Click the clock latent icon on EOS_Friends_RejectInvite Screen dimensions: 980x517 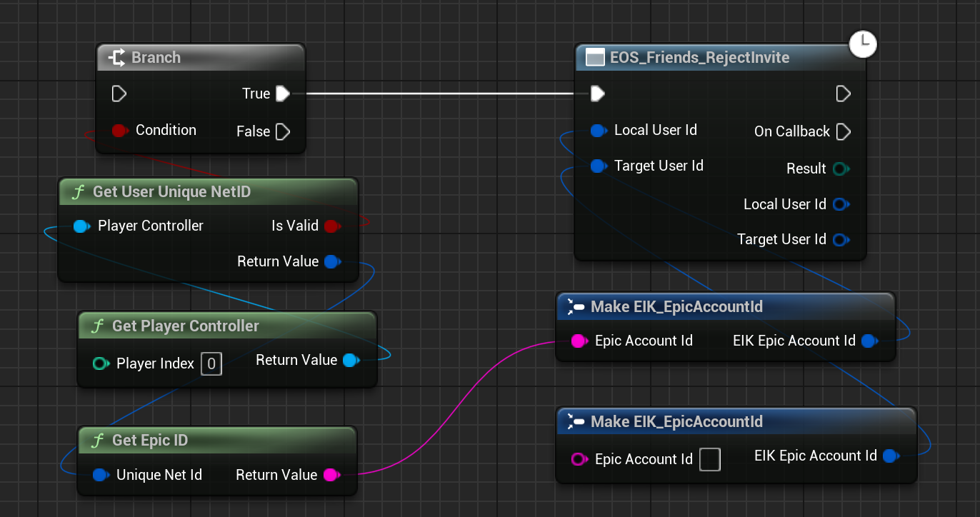tap(863, 45)
